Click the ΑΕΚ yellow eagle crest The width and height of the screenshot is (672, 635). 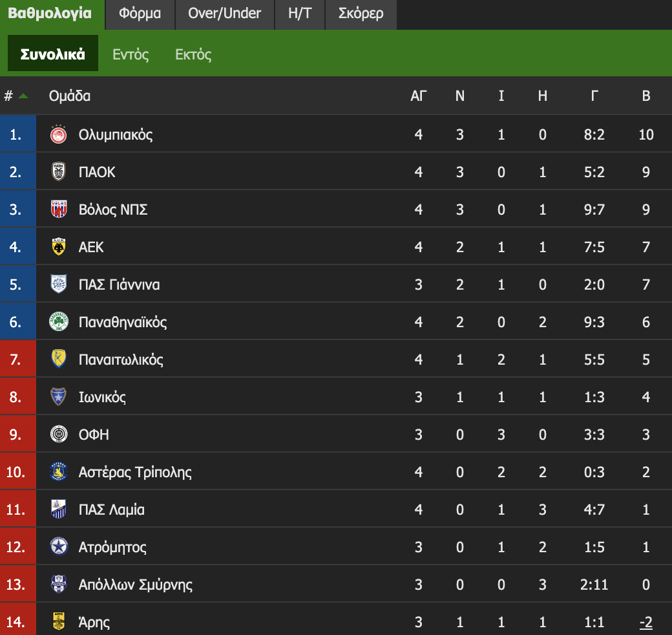[x=59, y=247]
